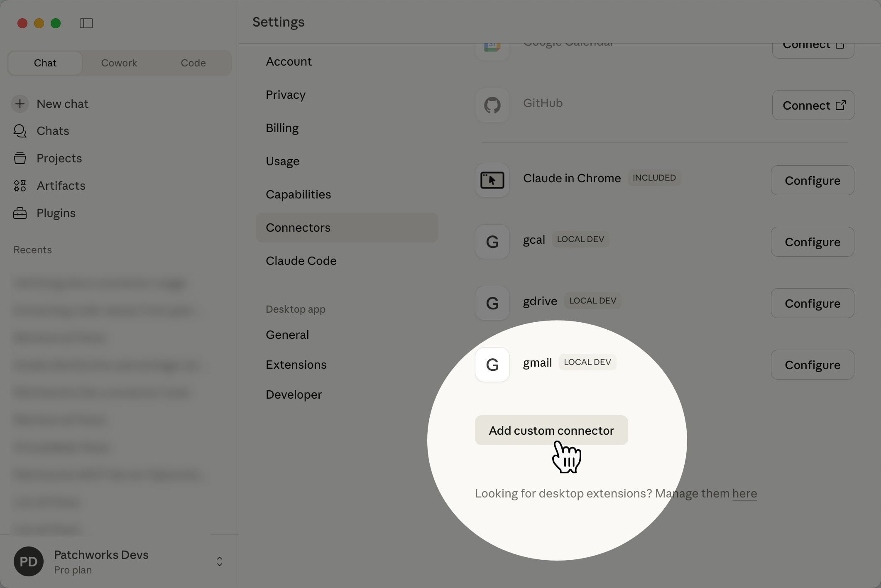Go to Extensions settings
Viewport: 881px width, 588px height.
coord(296,365)
